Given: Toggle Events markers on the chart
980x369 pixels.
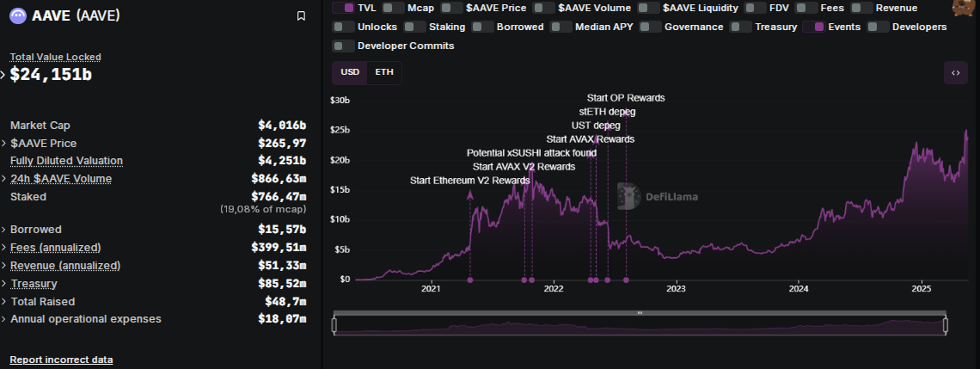Looking at the screenshot, I should [814, 27].
